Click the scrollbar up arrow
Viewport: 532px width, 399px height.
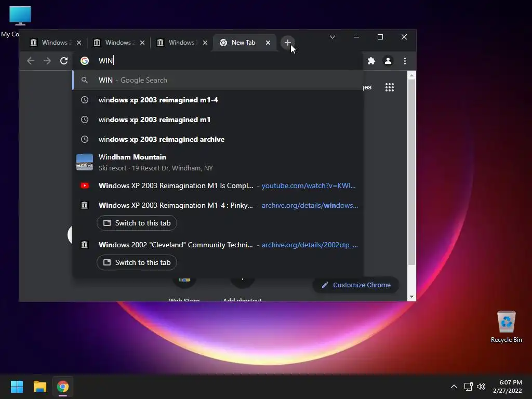411,75
